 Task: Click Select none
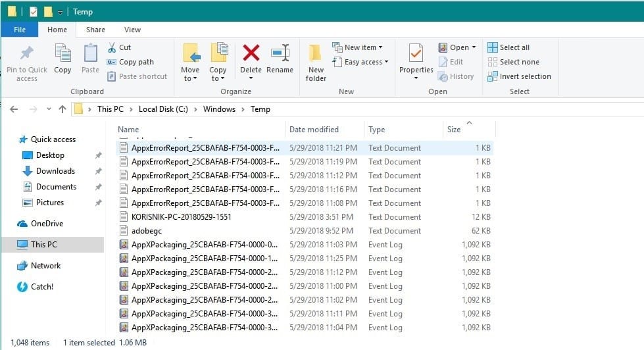(513, 62)
